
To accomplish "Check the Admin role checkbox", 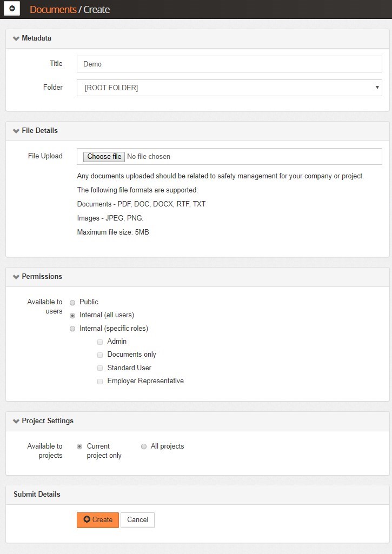I will tap(100, 342).
